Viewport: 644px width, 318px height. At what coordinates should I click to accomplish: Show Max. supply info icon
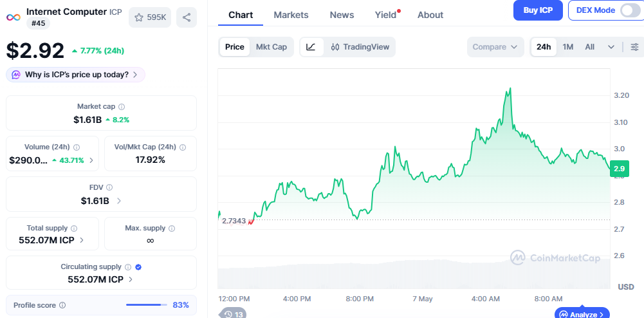coord(172,228)
